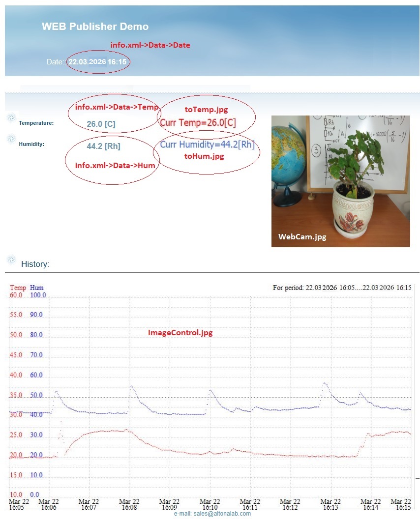Click the 44.2 [Rh] humidity reading
420x522 pixels.
click(x=103, y=146)
